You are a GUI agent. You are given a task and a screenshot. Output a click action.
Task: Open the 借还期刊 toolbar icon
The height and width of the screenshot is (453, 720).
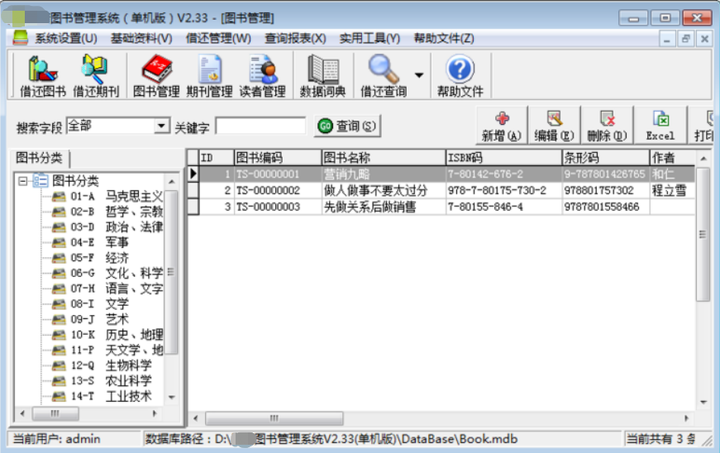(96, 76)
